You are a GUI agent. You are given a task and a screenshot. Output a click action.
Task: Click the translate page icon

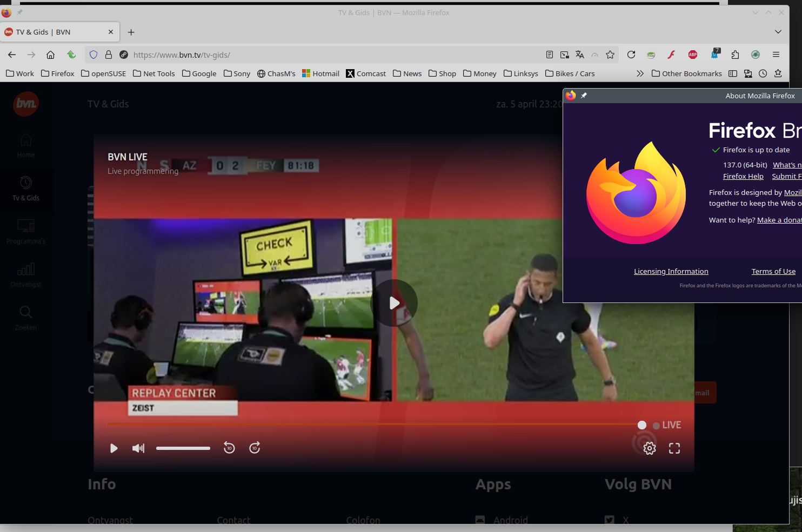[x=580, y=55]
